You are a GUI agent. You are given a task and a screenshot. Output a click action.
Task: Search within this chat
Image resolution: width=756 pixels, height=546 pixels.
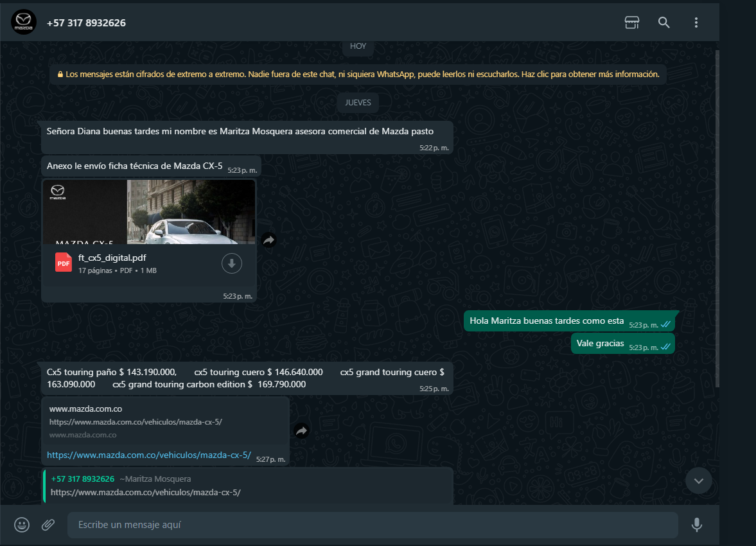coord(664,22)
